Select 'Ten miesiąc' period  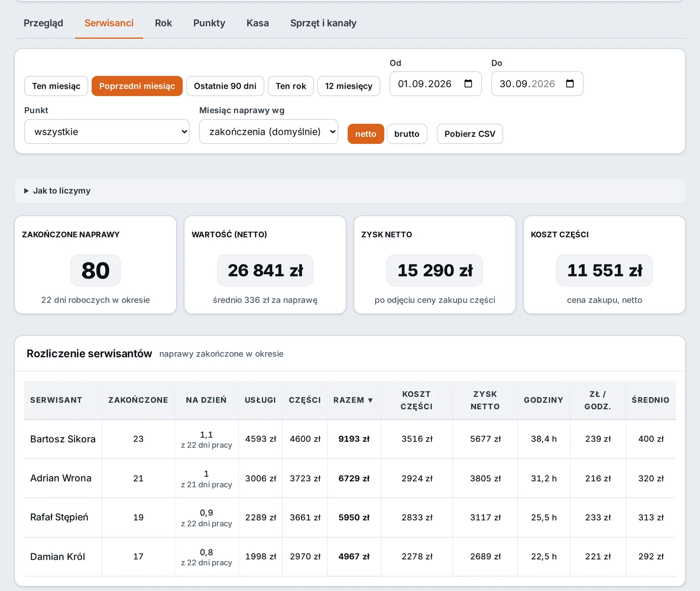point(56,86)
